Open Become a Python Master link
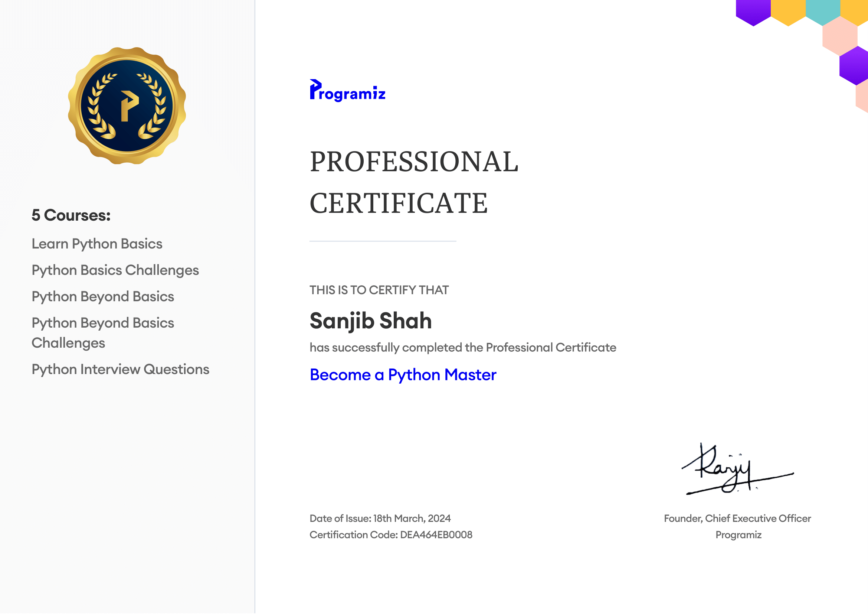Image resolution: width=868 pixels, height=614 pixels. [x=403, y=375]
